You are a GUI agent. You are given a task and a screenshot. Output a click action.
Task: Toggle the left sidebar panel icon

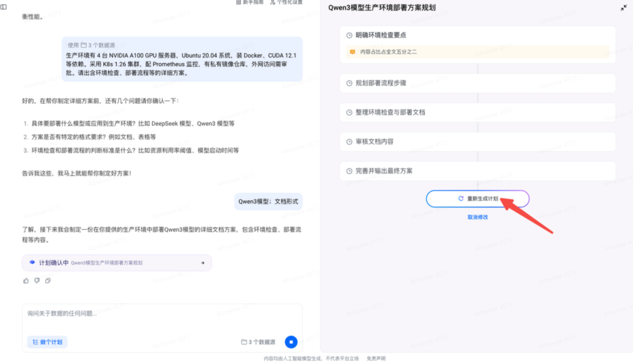point(4,7)
